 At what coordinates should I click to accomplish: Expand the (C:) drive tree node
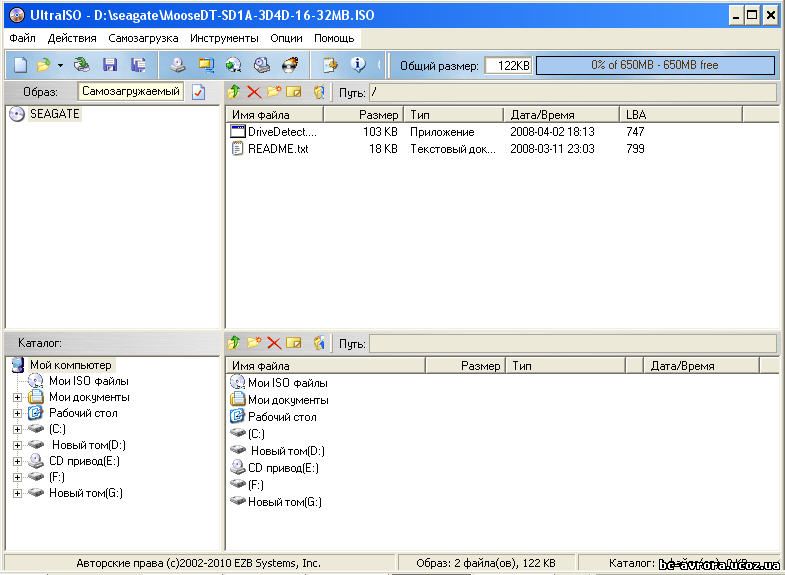18,429
